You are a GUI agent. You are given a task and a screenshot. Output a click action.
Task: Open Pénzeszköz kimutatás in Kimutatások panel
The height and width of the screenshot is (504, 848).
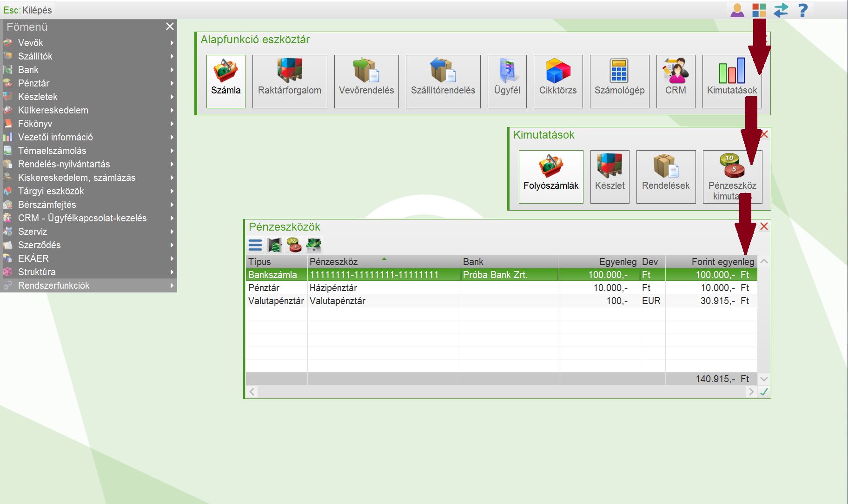[x=733, y=177]
